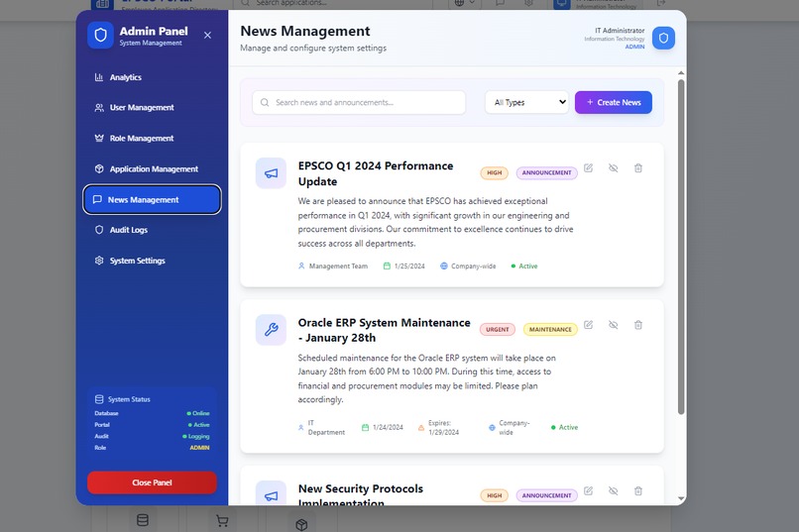
Task: Open Audit Logs
Action: click(x=152, y=230)
